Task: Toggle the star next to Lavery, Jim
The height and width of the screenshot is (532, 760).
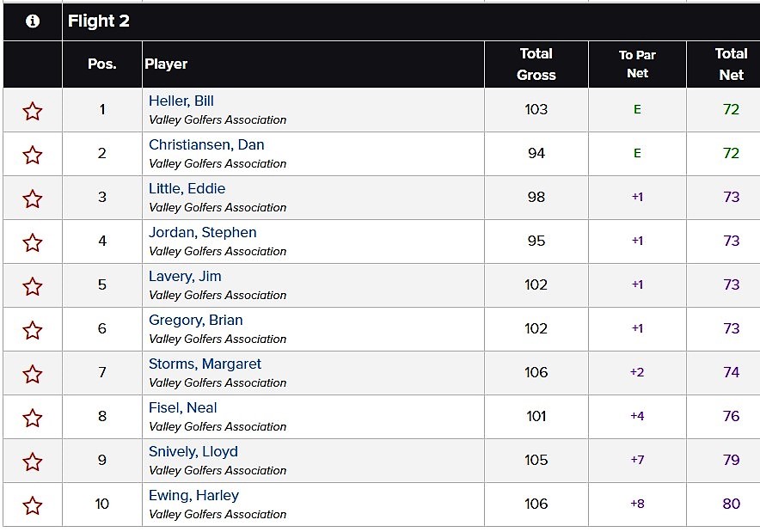Action: (33, 286)
